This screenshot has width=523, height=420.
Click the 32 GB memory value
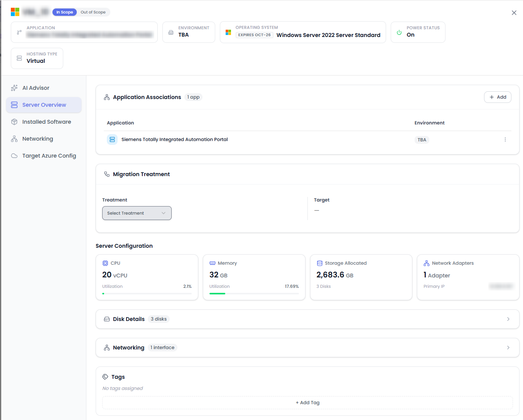tap(218, 275)
